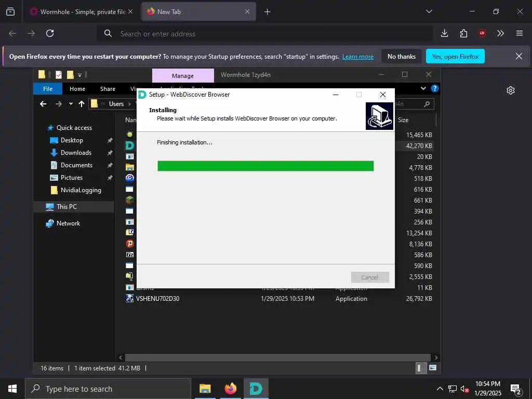The width and height of the screenshot is (532, 399).
Task: Expand the Explorer ribbon chevron
Action: point(423,88)
